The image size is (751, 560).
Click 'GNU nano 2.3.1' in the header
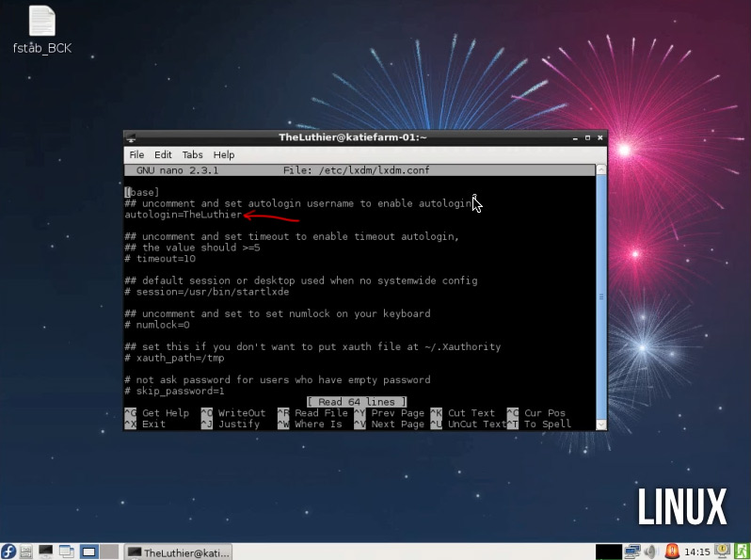(177, 170)
